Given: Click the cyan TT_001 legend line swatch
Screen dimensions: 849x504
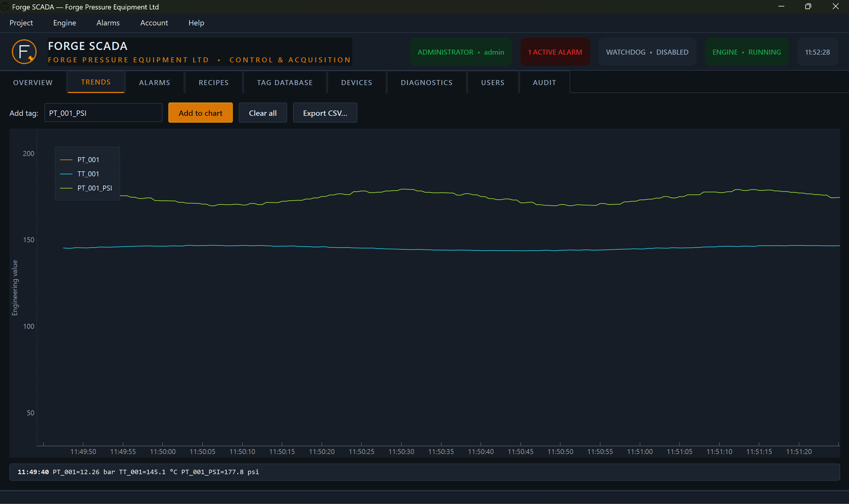Looking at the screenshot, I should 66,174.
